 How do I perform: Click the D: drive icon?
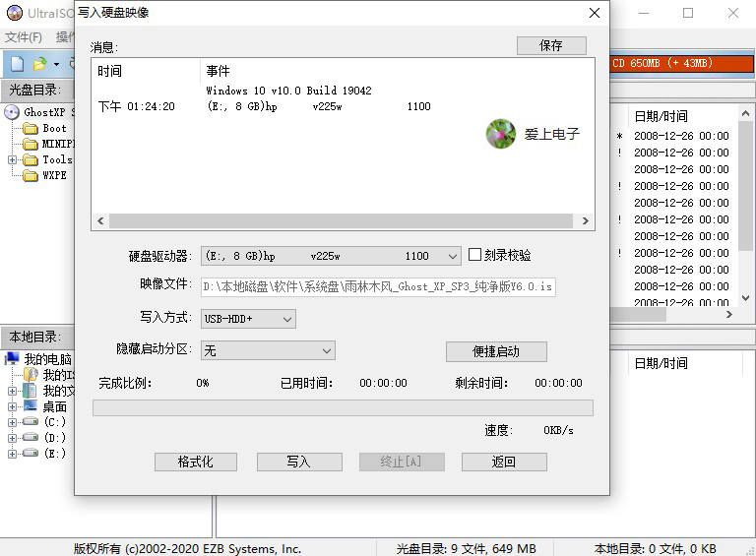[x=31, y=438]
